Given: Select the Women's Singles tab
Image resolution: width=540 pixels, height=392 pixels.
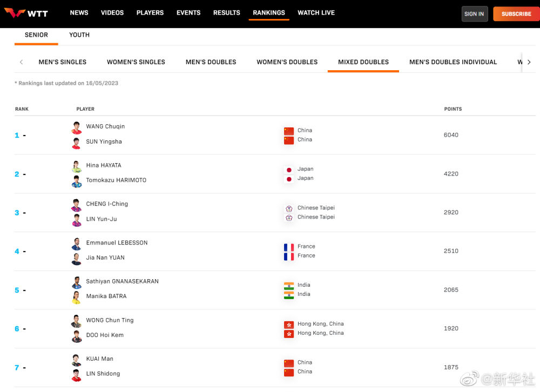Looking at the screenshot, I should (136, 62).
